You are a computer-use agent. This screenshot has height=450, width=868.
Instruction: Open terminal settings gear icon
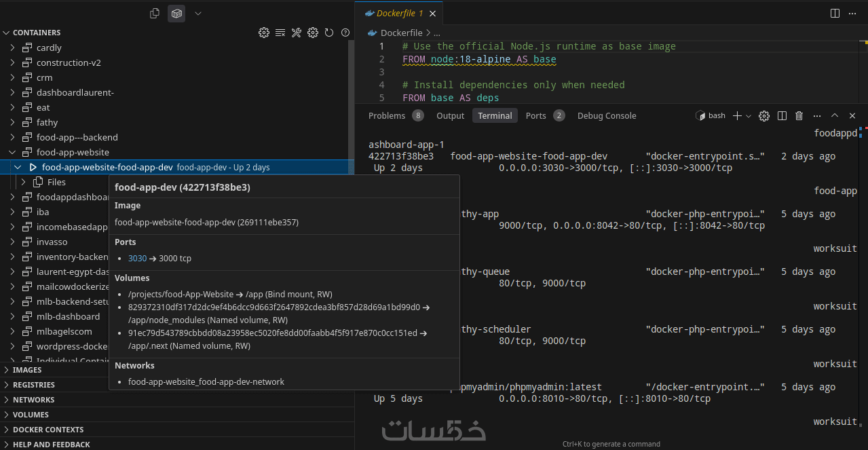(x=764, y=116)
